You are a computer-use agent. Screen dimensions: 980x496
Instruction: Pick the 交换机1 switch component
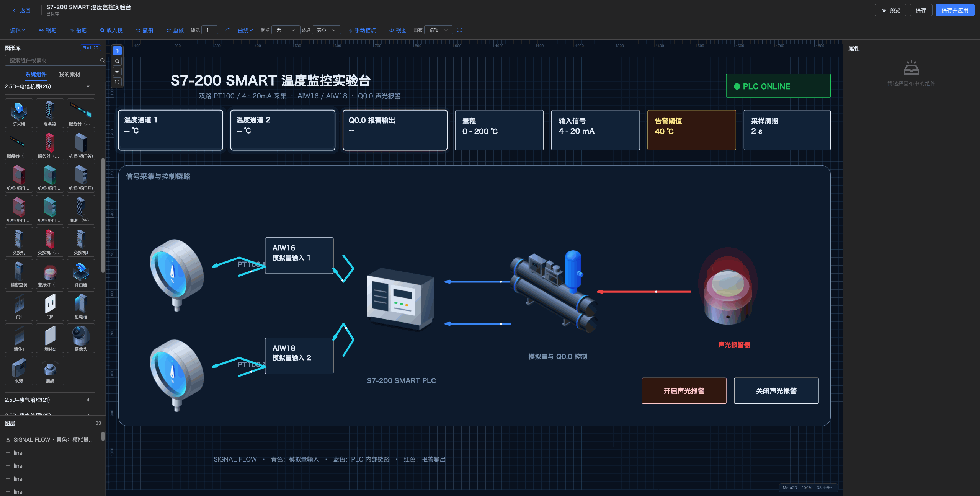tap(81, 242)
